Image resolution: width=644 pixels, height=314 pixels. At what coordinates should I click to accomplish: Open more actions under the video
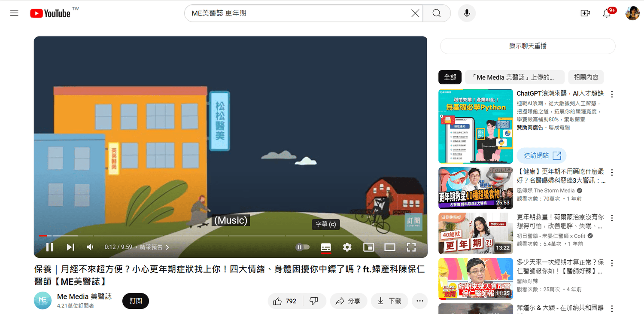(419, 301)
